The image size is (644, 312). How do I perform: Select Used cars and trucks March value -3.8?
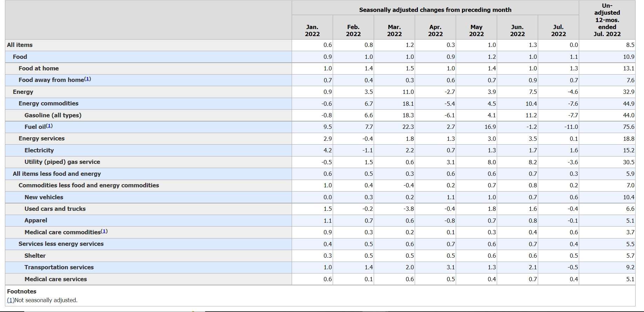tap(409, 209)
